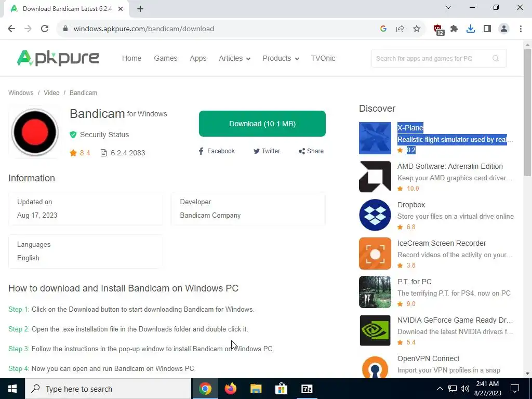Open the IceCream Screen Recorder icon
The image size is (532, 399).
[x=375, y=254]
